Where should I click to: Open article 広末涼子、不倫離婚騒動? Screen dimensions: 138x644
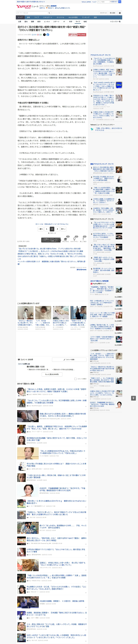62,489
